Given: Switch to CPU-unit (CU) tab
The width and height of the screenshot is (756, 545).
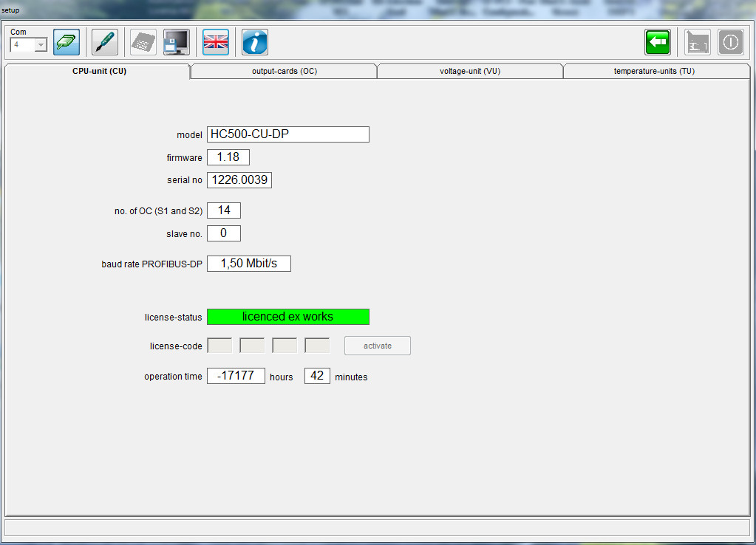Looking at the screenshot, I should coord(98,72).
